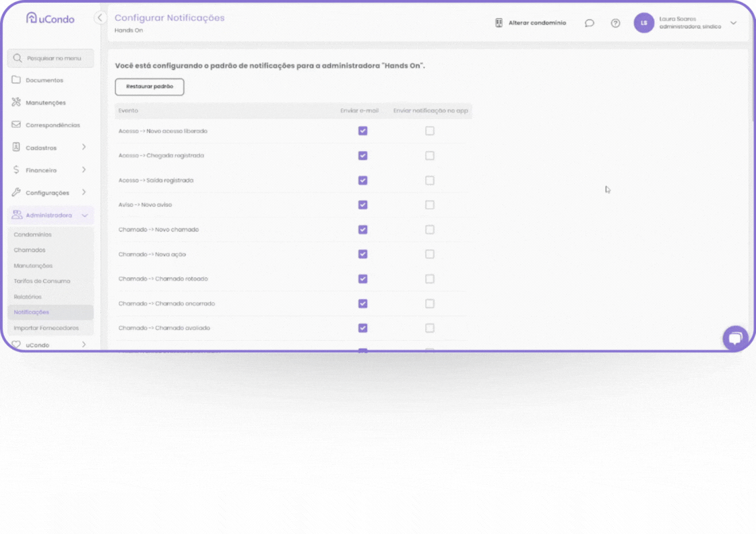Viewport: 756px width, 534px height.
Task: Uncheck email for Chamado encerrado
Action: coord(363,304)
